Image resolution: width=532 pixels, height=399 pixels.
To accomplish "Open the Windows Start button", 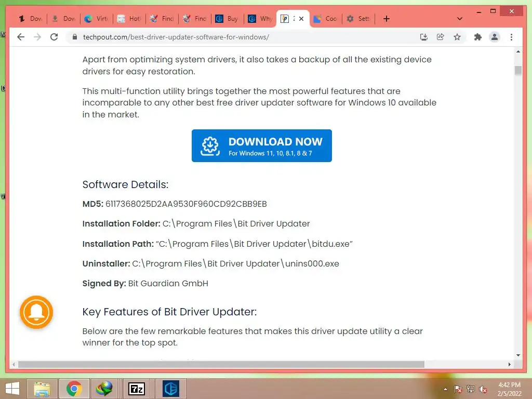I will (12, 389).
